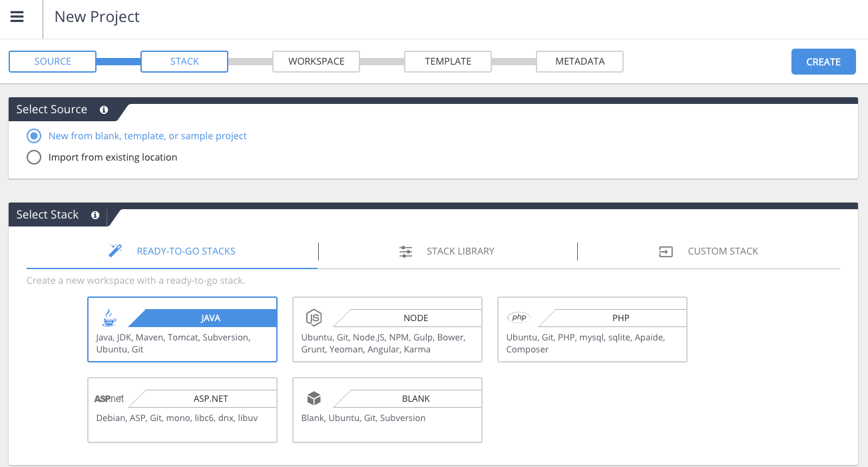
Task: Click the Select Stack info icon
Action: pyautogui.click(x=95, y=215)
